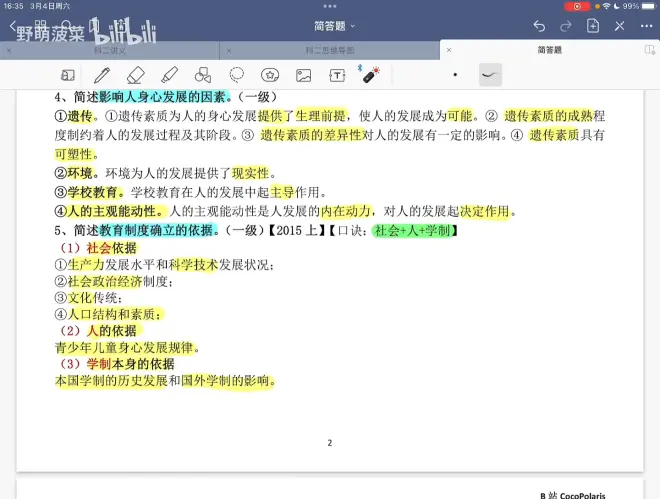Screen dimensions: 660x499
Task: Toggle the trail laser stroke style
Action: pos(489,75)
